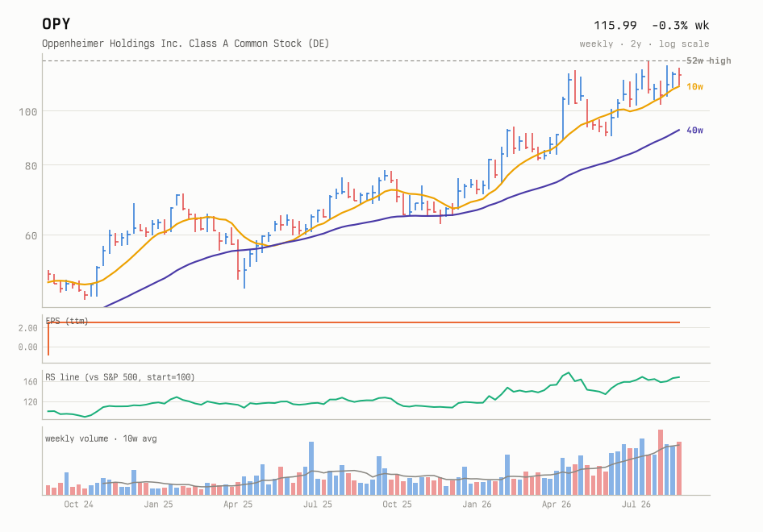Click the Apr 25 date axis label
The width and height of the screenshot is (763, 532).
(238, 505)
